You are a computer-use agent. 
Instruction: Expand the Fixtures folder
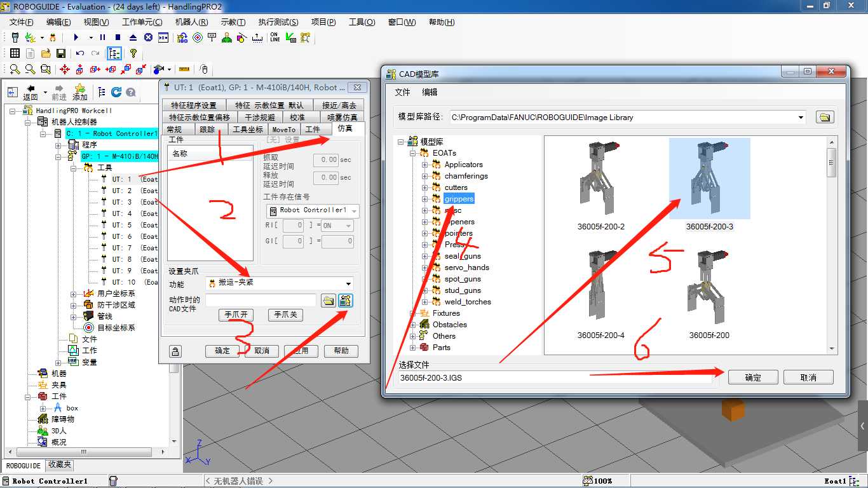(x=413, y=313)
